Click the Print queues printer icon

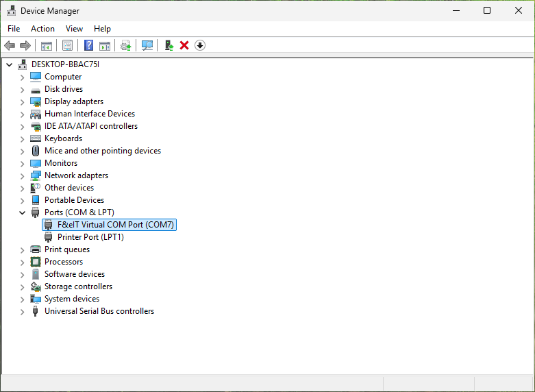point(36,249)
